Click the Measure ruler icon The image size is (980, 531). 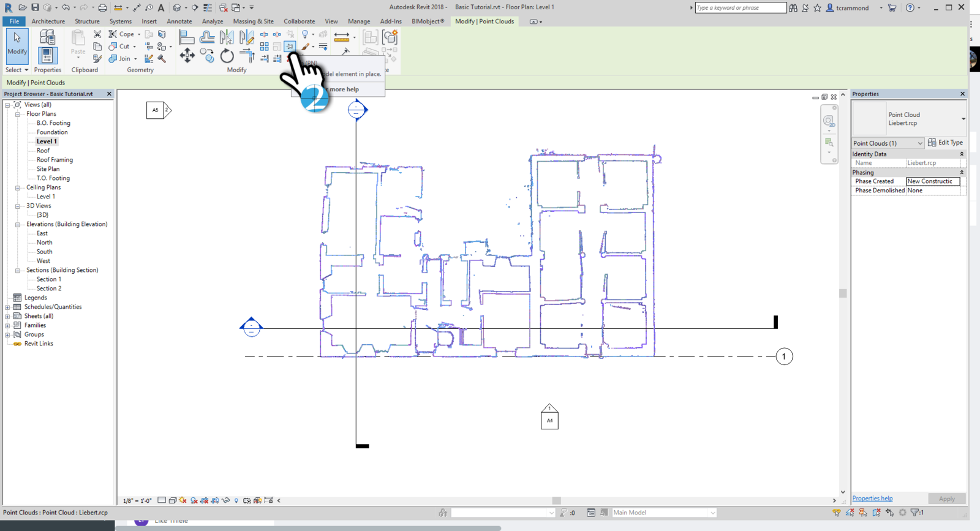342,37
